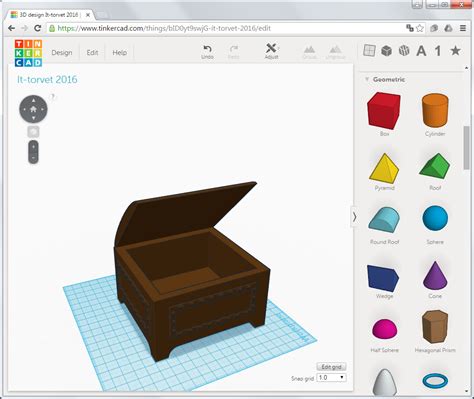Bookmark this page with the star
Image resolution: width=474 pixels, height=399 pixels.
(x=420, y=28)
